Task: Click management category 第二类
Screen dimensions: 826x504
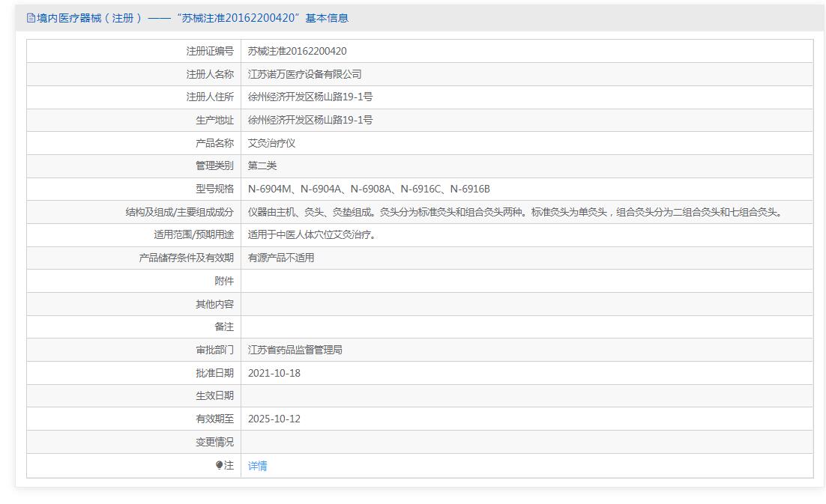Action: coord(262,166)
